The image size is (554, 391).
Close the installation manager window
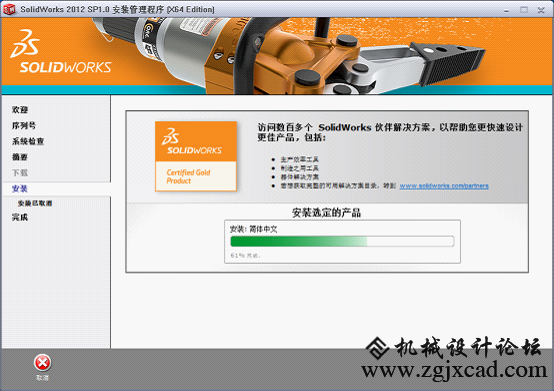coord(541,10)
